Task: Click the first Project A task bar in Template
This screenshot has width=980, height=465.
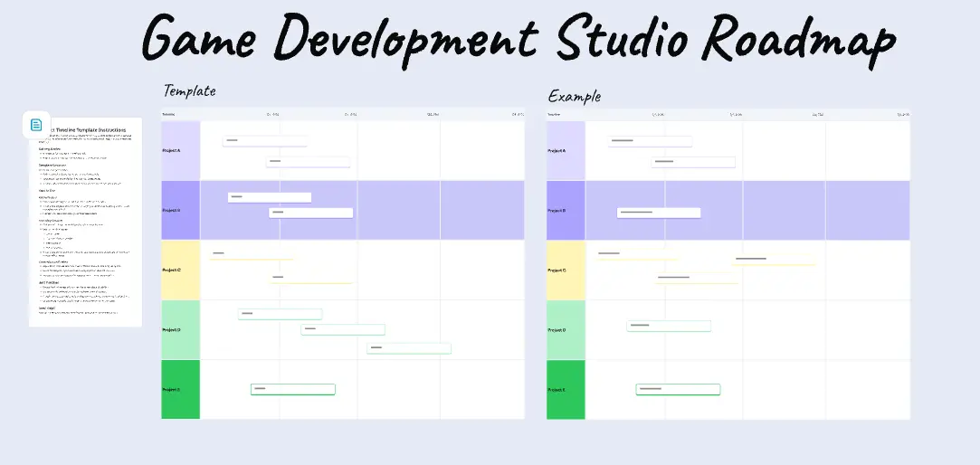Action: (x=265, y=141)
